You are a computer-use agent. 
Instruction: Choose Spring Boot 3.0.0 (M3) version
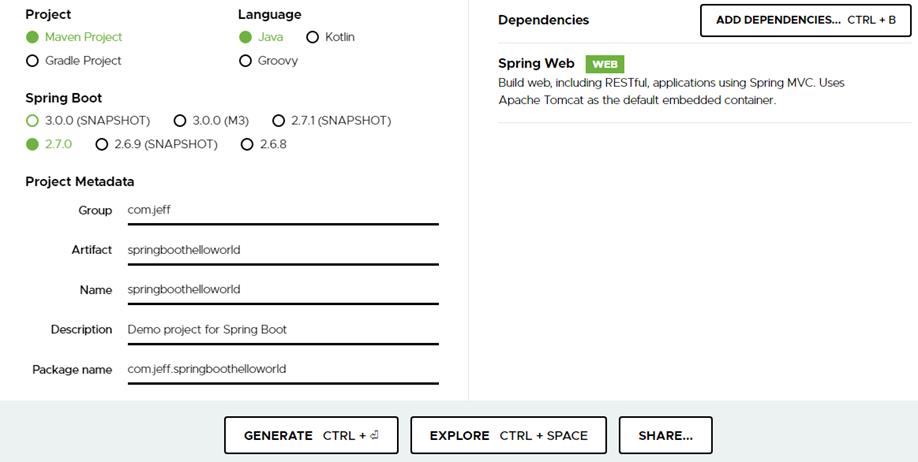pyautogui.click(x=180, y=121)
